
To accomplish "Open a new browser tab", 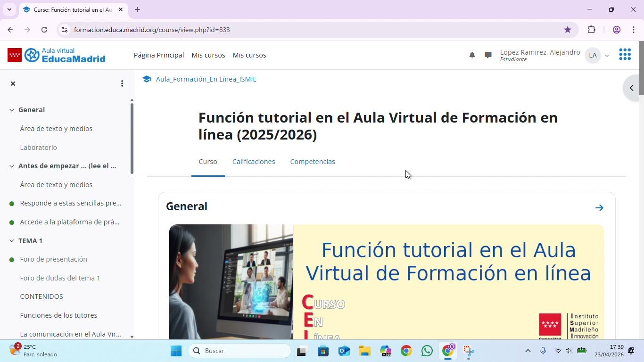I will (x=138, y=9).
